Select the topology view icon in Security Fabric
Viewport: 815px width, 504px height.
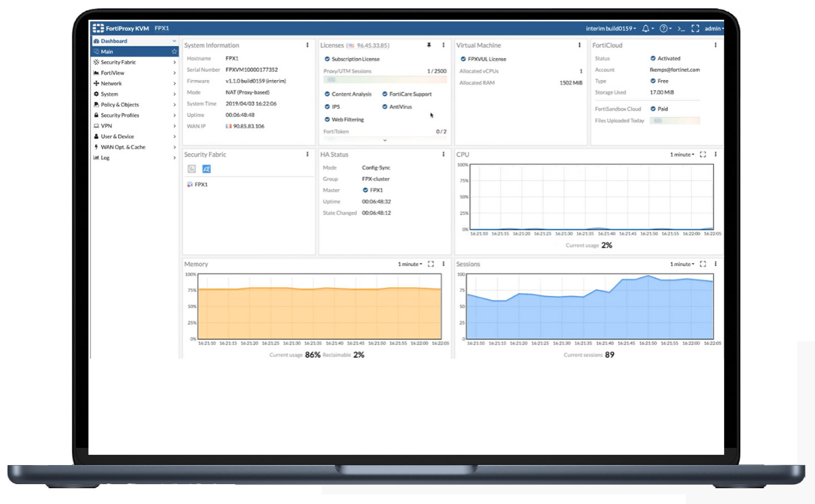coord(207,169)
